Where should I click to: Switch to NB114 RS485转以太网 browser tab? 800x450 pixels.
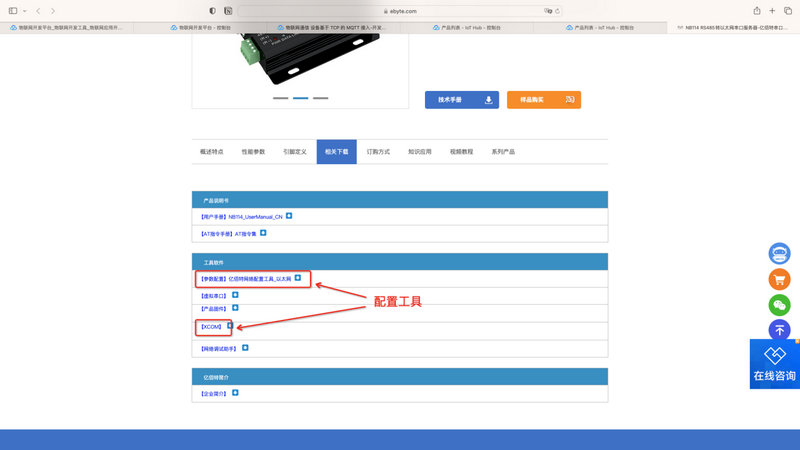pyautogui.click(x=733, y=28)
